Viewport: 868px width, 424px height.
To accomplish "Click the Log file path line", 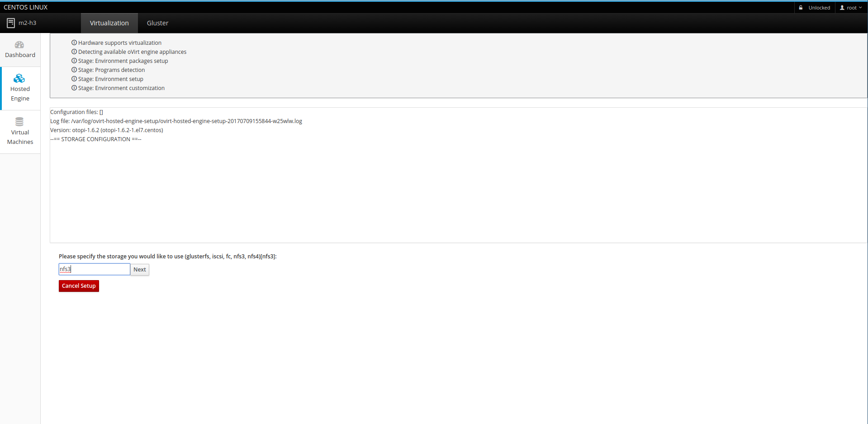I will 176,121.
